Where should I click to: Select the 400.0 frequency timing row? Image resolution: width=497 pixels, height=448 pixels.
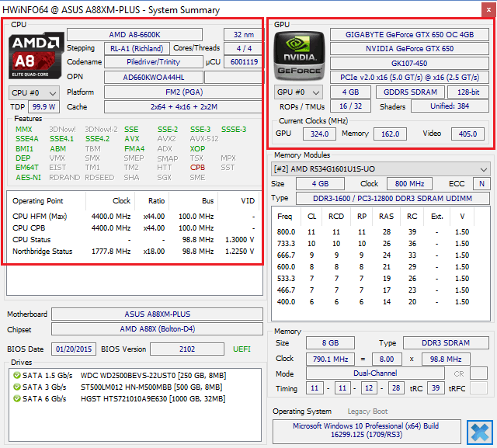(373, 301)
